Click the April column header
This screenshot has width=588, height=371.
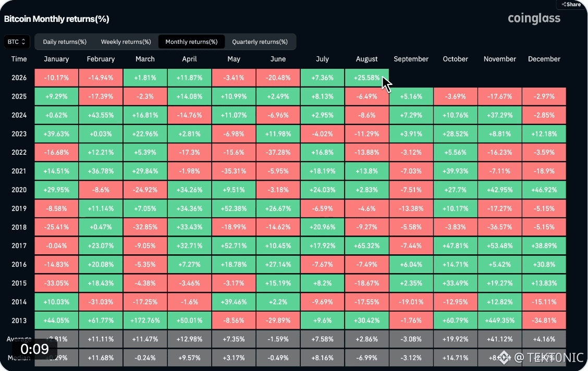(x=189, y=59)
